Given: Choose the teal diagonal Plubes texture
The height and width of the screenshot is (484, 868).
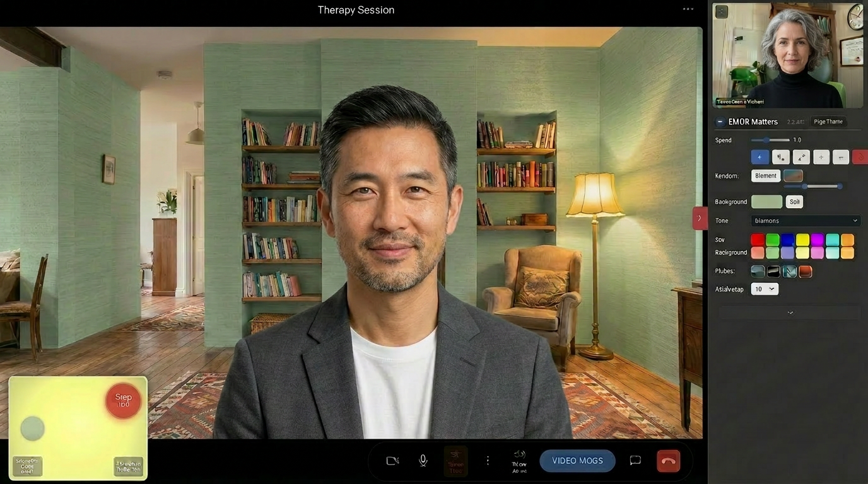Looking at the screenshot, I should tap(790, 272).
